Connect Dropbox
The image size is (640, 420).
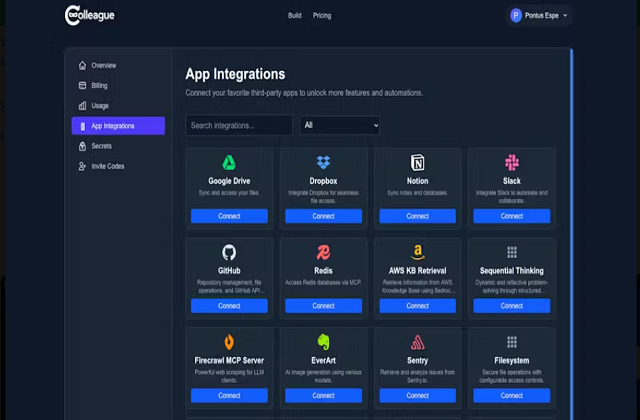pos(323,216)
